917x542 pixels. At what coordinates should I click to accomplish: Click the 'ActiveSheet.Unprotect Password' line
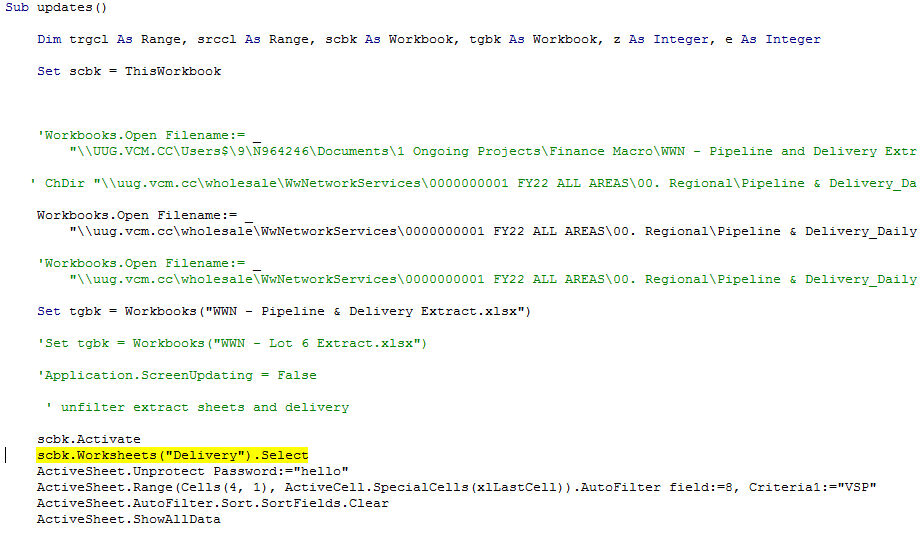[192, 471]
